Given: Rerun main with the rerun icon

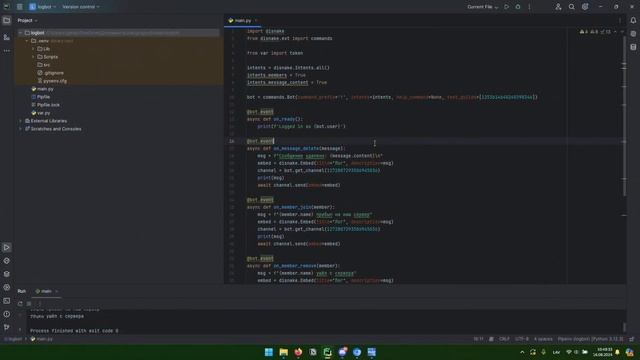Looking at the screenshot, I should (x=20, y=304).
